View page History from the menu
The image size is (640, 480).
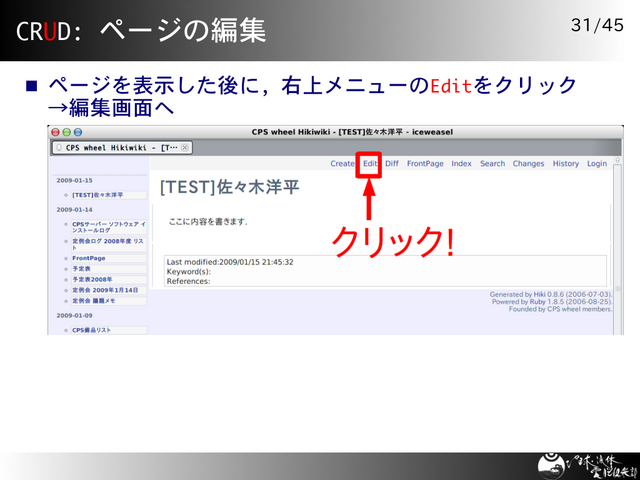pos(565,164)
